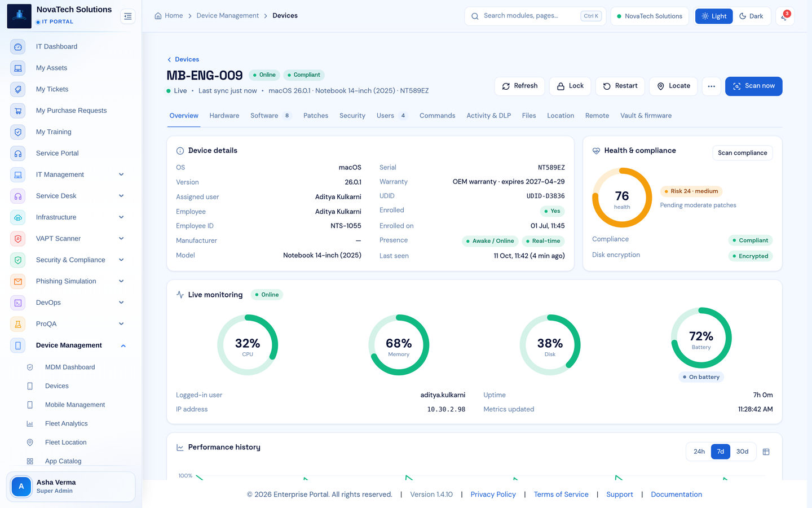The width and height of the screenshot is (812, 508).
Task: Go back via the Devices link
Action: [183, 59]
